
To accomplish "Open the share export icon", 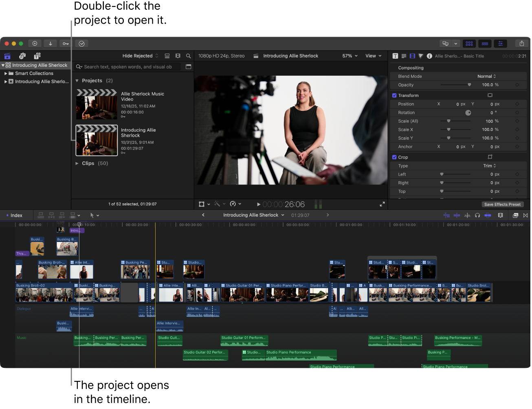I will pos(521,44).
